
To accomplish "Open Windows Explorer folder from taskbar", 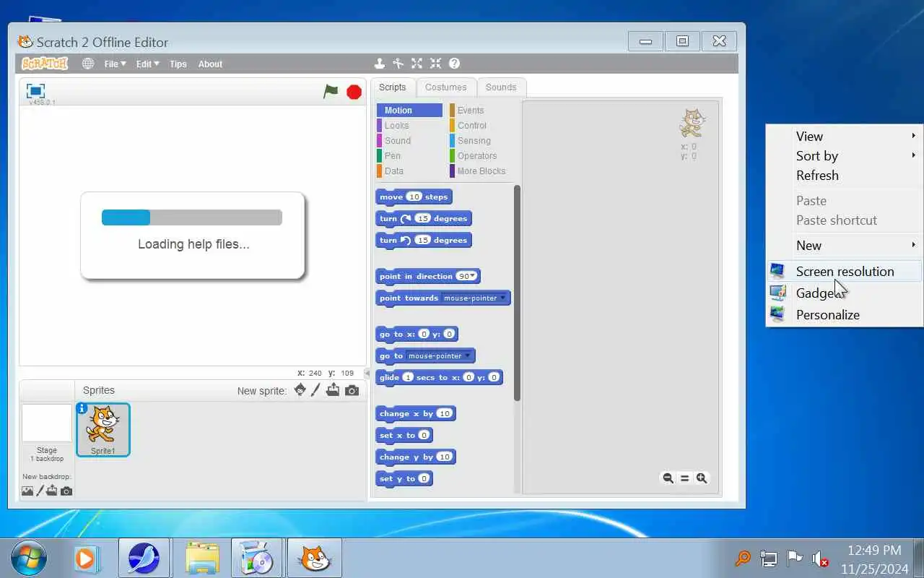I will click(202, 558).
